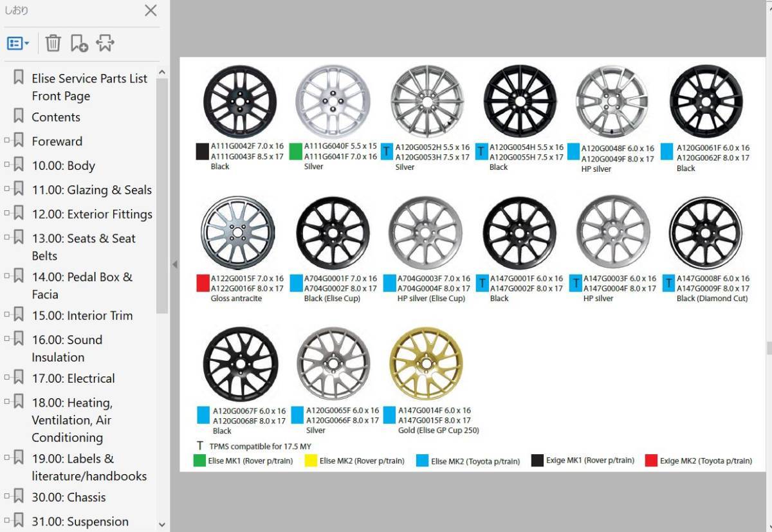Go to 14.00: Pedal Box & Facia
This screenshot has width=772, height=532.
[x=82, y=286]
